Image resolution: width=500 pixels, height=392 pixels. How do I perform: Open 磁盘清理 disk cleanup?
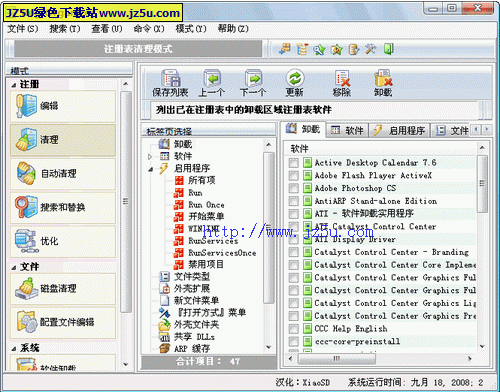point(63,289)
